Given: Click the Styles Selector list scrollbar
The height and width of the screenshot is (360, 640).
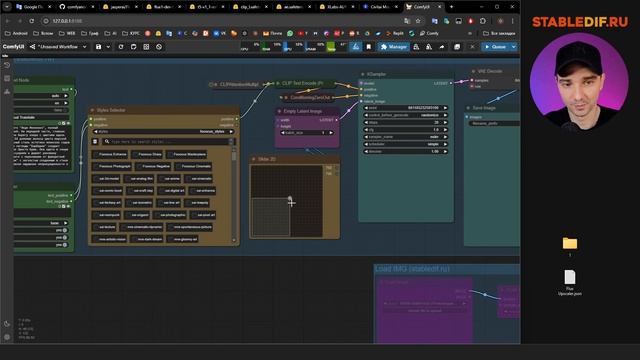Looking at the screenshot, I should 234,196.
